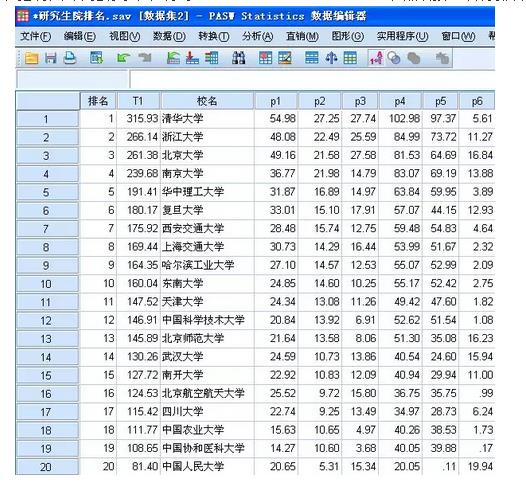Open the 分析(A) menu
The width and height of the screenshot is (526, 483).
[x=257, y=36]
